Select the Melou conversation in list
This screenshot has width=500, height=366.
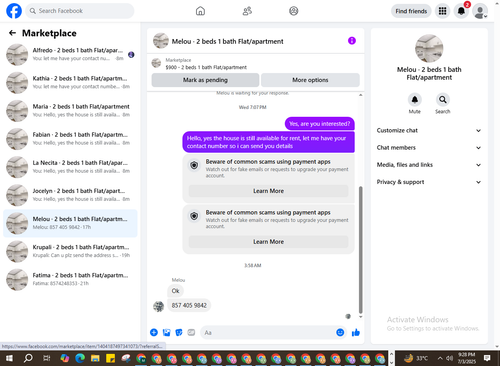(70, 223)
